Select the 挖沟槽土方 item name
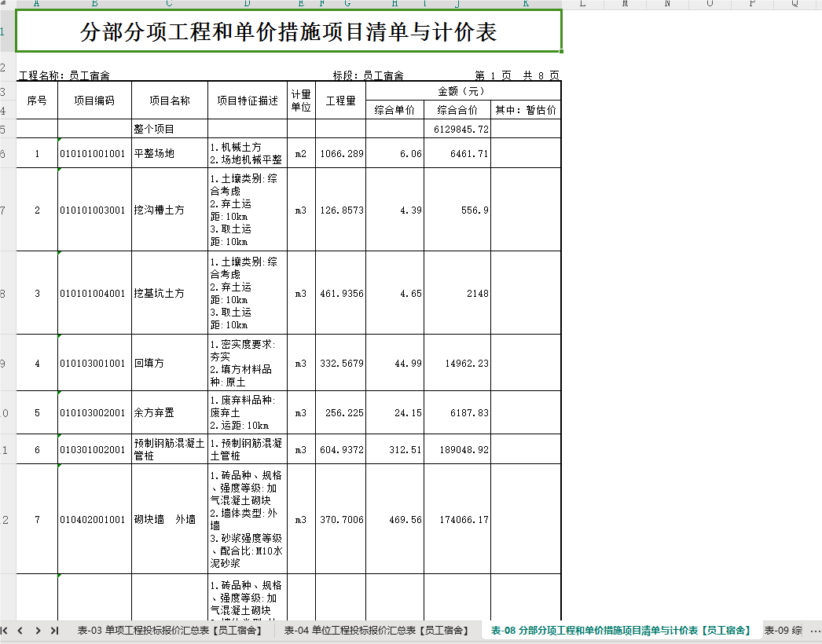 coord(169,210)
